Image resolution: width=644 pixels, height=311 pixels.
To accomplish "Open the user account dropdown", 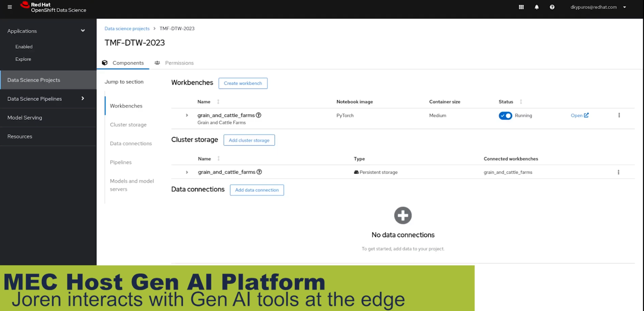I will point(598,7).
